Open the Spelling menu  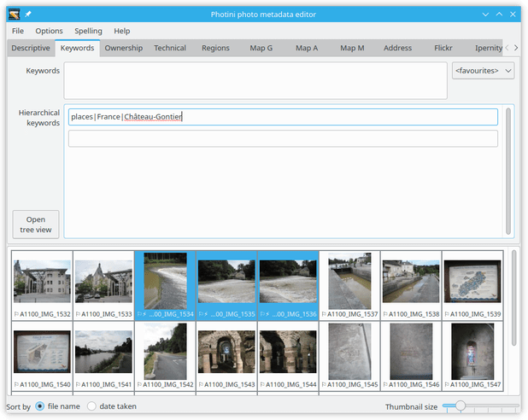(88, 31)
